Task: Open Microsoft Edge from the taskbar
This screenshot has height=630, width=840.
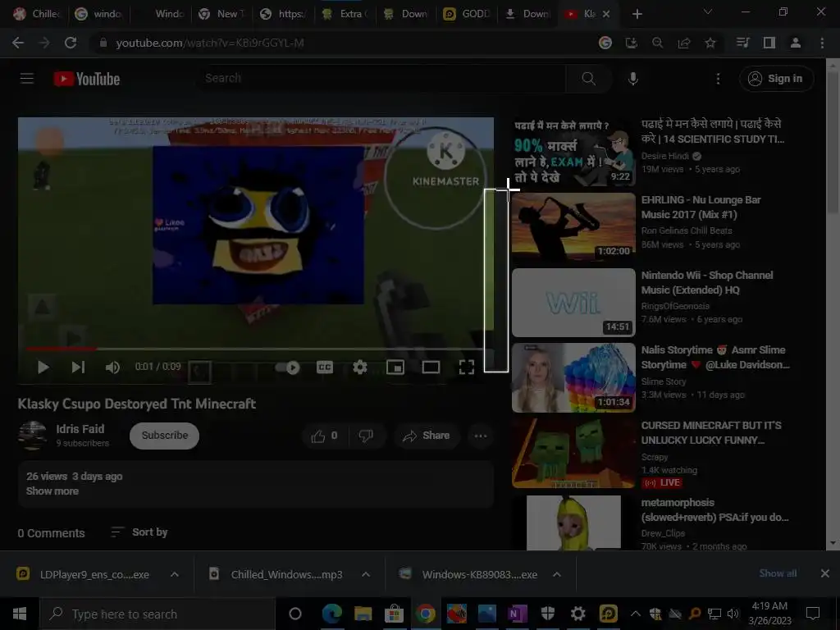Action: click(331, 614)
